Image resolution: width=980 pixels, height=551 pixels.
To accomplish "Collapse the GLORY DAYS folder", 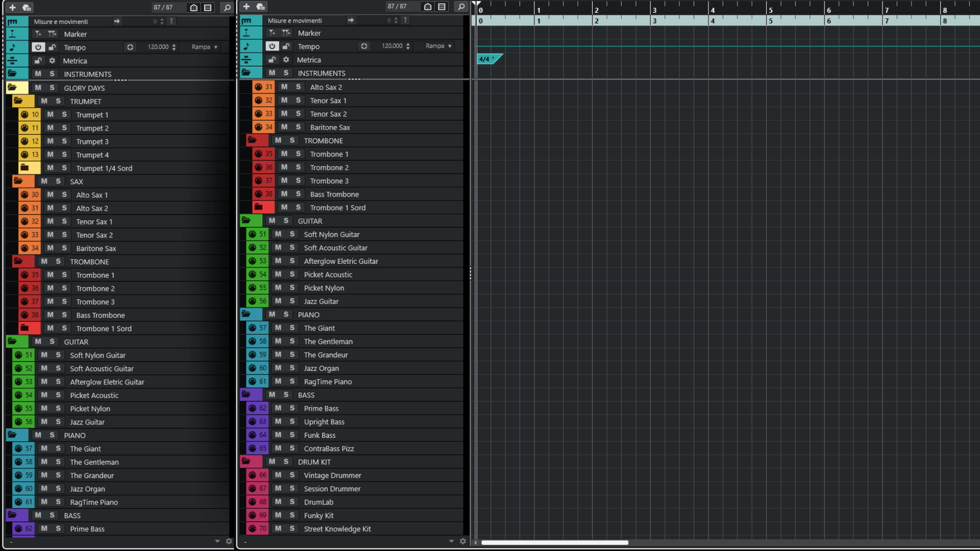I will point(12,88).
